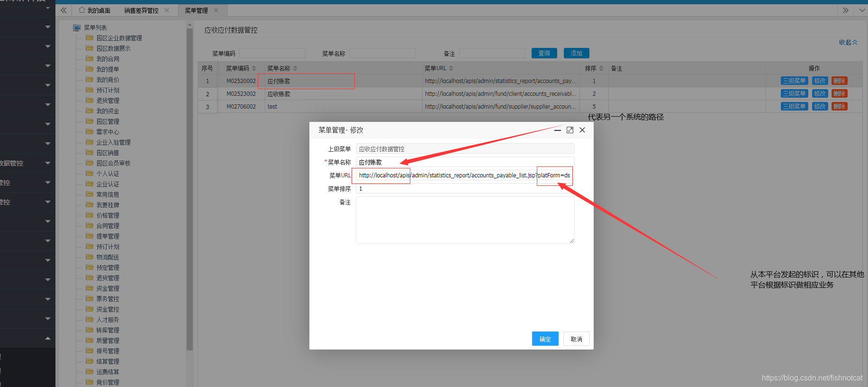Collapse the open sidebar section with the up arrow
868x387 pixels.
coord(48,338)
